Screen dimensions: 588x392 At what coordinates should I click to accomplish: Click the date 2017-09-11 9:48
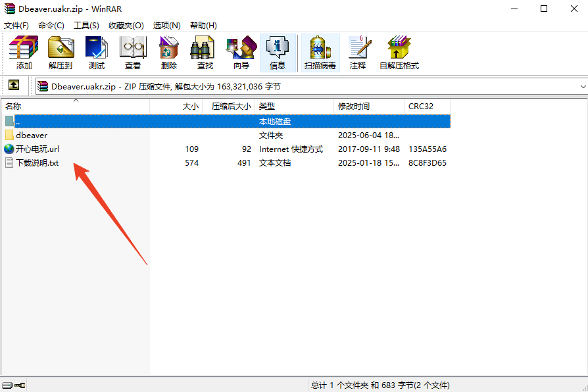[x=368, y=149]
